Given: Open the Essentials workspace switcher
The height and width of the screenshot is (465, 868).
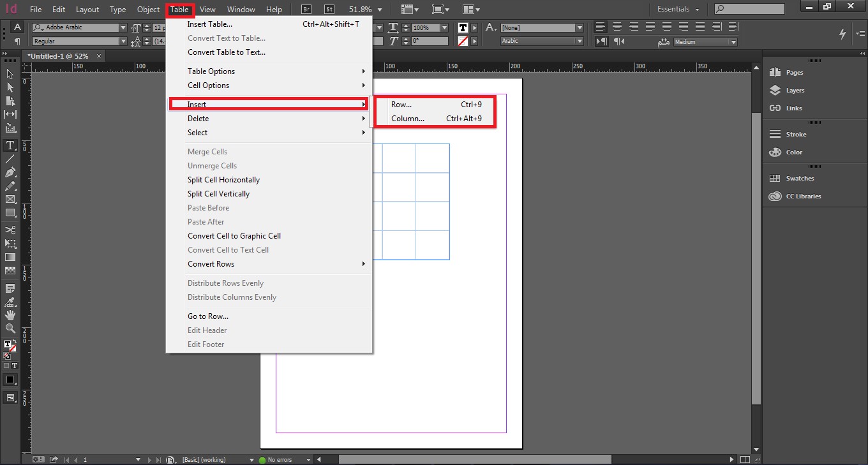Looking at the screenshot, I should (x=678, y=10).
